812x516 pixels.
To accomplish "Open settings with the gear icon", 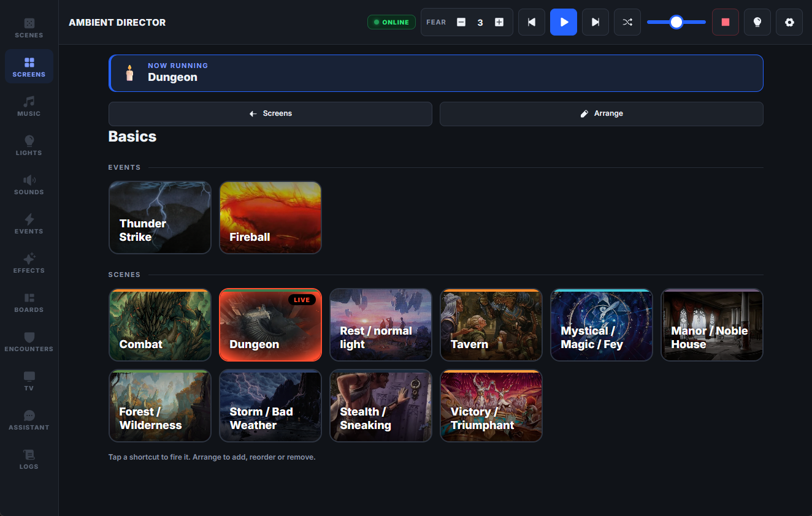I will (x=789, y=22).
